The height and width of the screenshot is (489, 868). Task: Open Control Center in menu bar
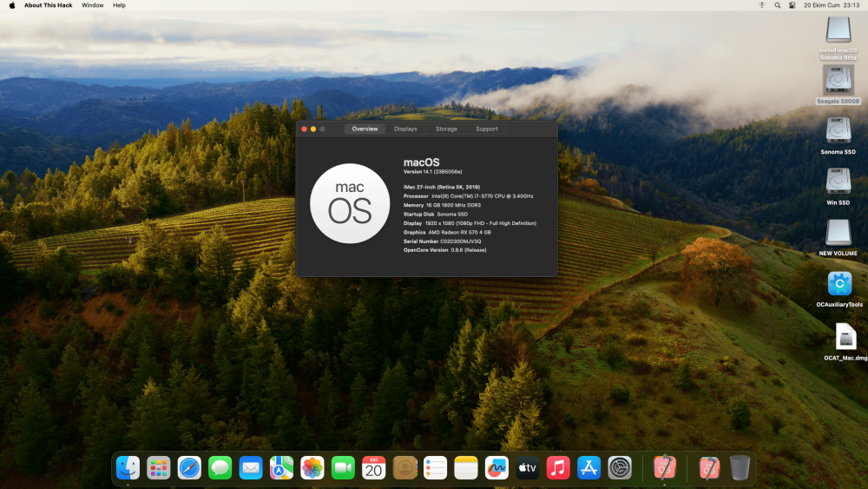point(792,5)
